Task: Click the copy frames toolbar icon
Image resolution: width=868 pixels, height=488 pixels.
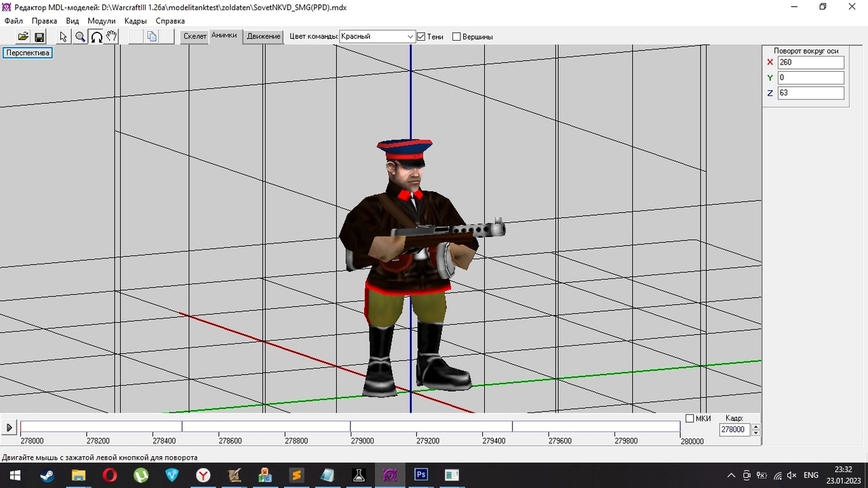Action: coord(152,37)
